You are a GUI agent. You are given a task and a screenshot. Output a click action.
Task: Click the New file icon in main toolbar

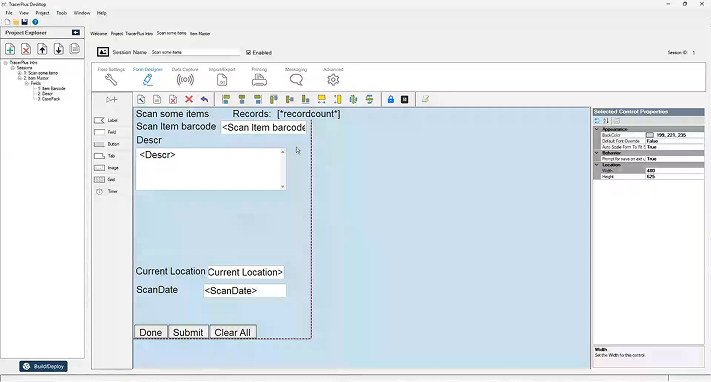point(8,22)
